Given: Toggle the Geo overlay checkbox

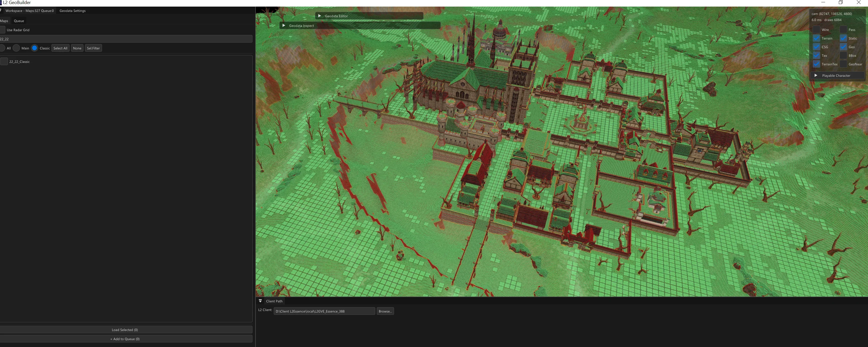Looking at the screenshot, I should (843, 47).
